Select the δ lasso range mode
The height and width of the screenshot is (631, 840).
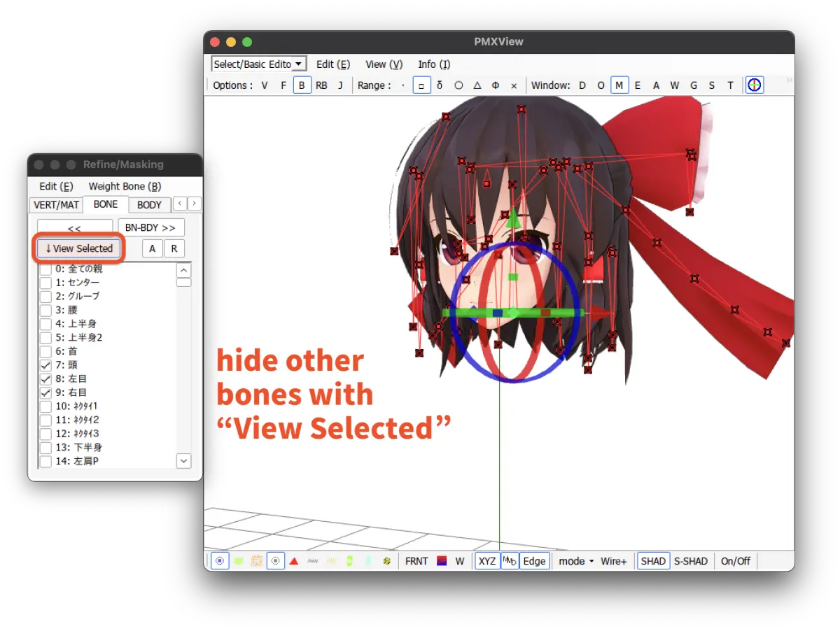[440, 85]
